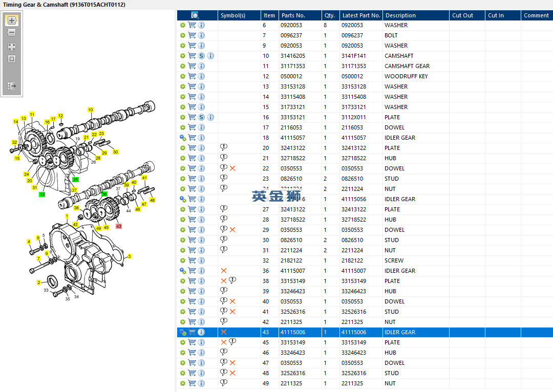Click the list-with-arrow icon in diagram toolbar
Image resolution: width=553 pixels, height=392 pixels.
12,85
